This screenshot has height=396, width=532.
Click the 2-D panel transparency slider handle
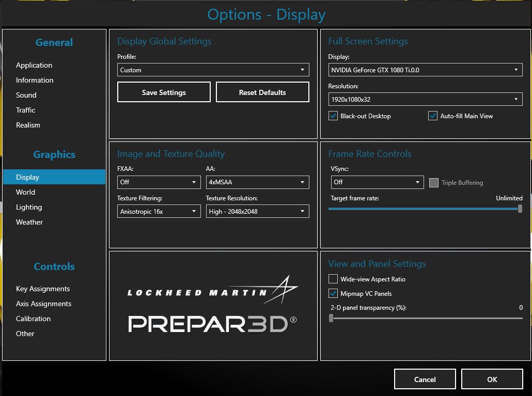tap(331, 318)
